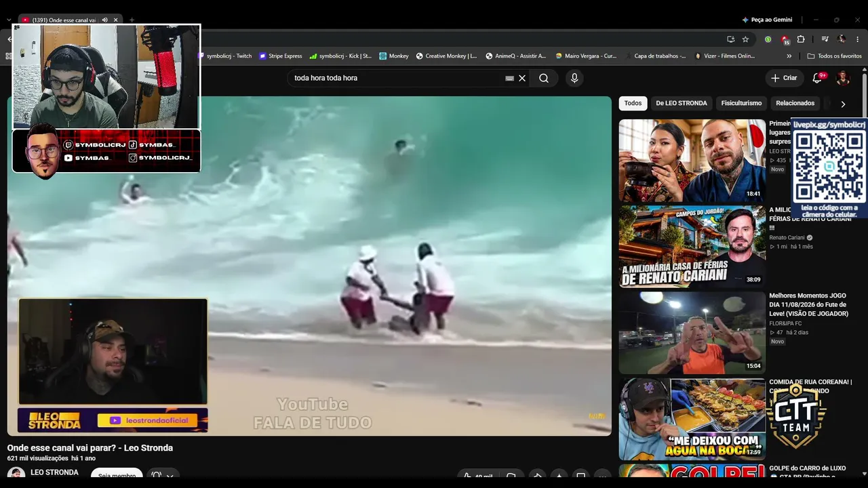The width and height of the screenshot is (868, 488).
Task: Click the green extension icon
Action: [768, 39]
